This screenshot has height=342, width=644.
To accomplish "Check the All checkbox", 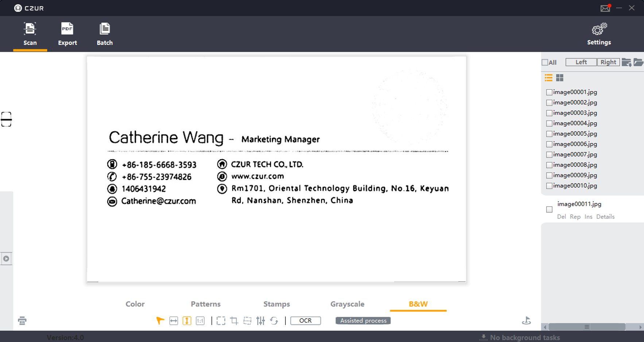I will pos(545,62).
